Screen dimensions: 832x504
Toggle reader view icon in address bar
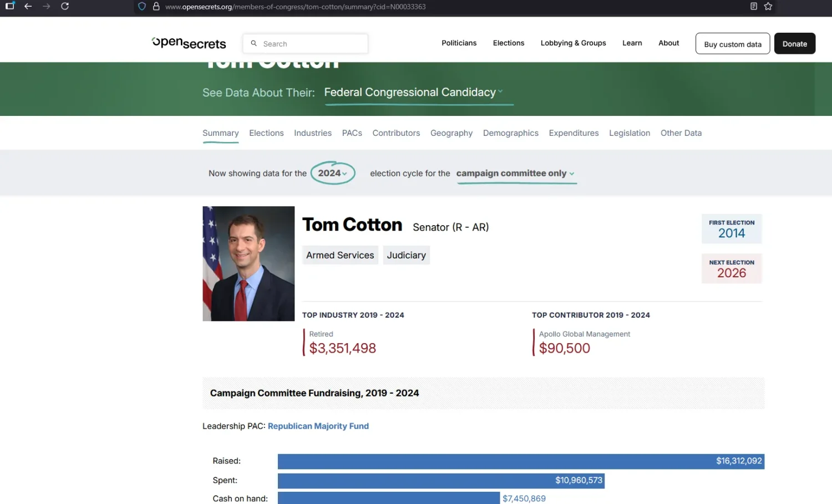754,7
